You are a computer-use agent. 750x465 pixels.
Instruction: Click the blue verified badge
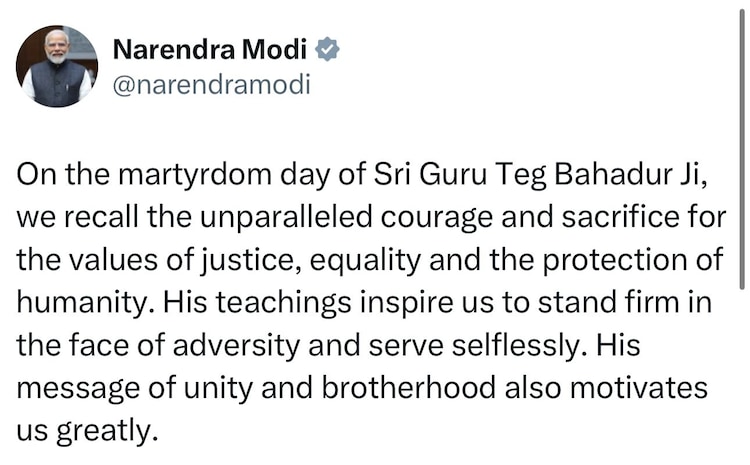pyautogui.click(x=326, y=49)
